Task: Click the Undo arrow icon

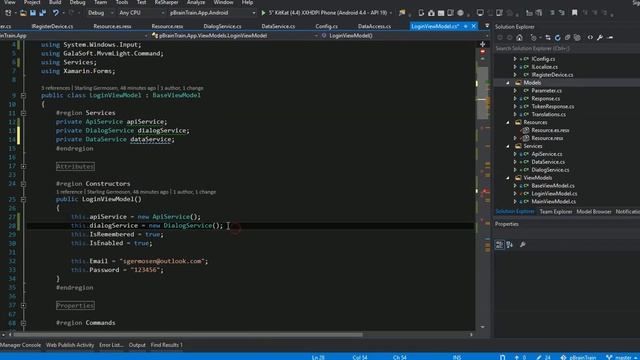Action: click(55, 13)
